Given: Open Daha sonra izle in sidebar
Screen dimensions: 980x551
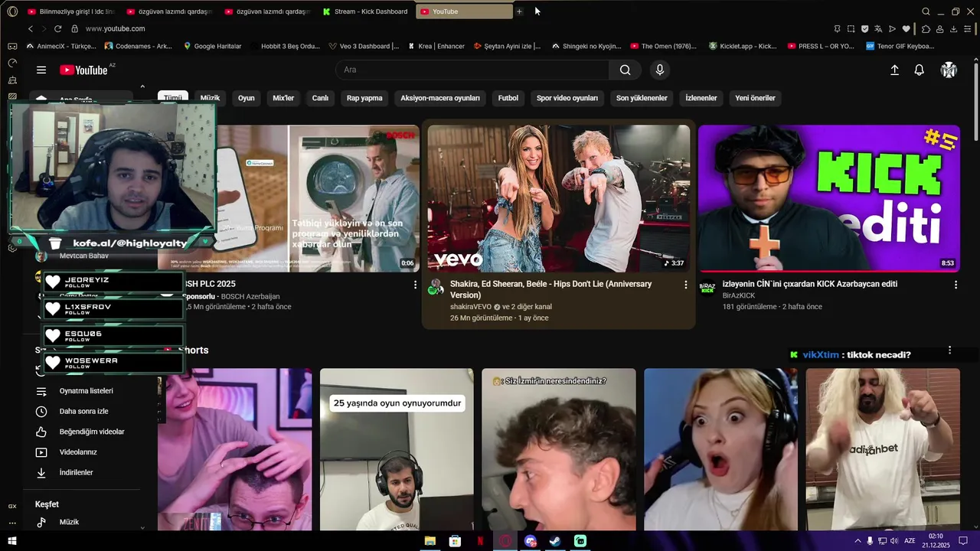Looking at the screenshot, I should (83, 412).
